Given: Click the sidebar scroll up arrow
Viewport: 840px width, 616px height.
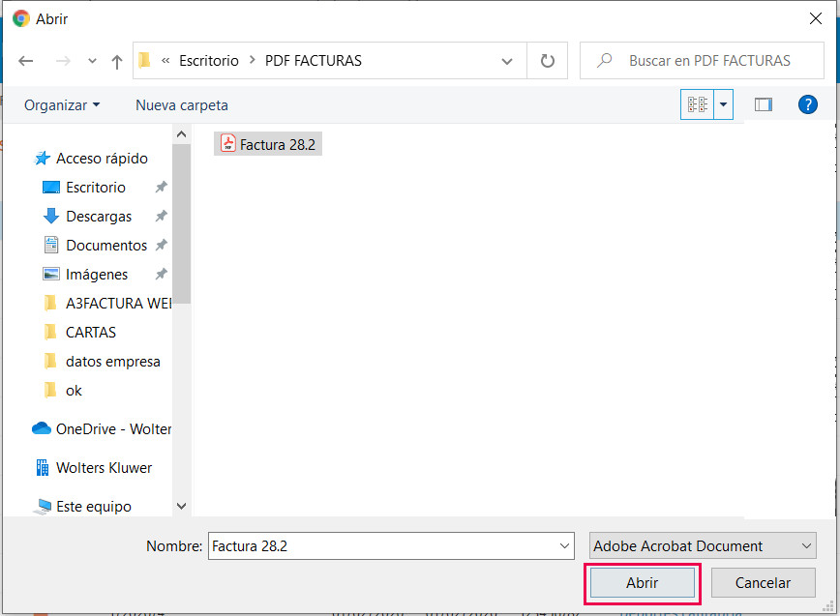Looking at the screenshot, I should click(182, 134).
